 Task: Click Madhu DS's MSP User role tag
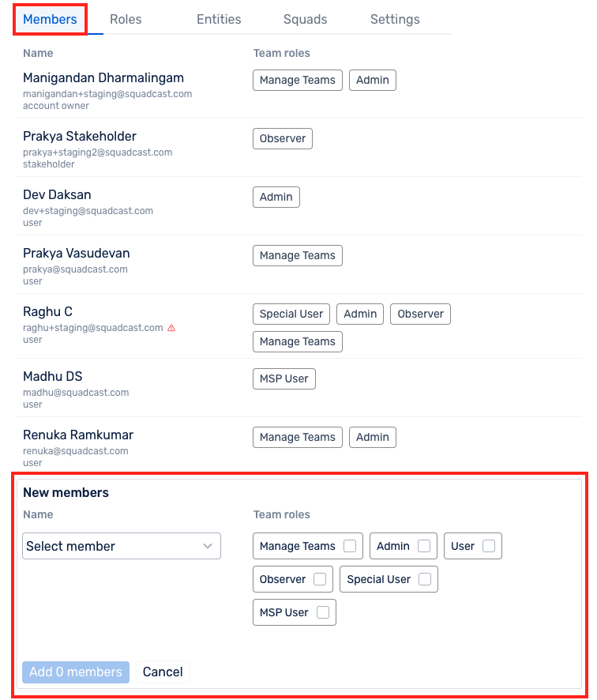[x=284, y=378]
